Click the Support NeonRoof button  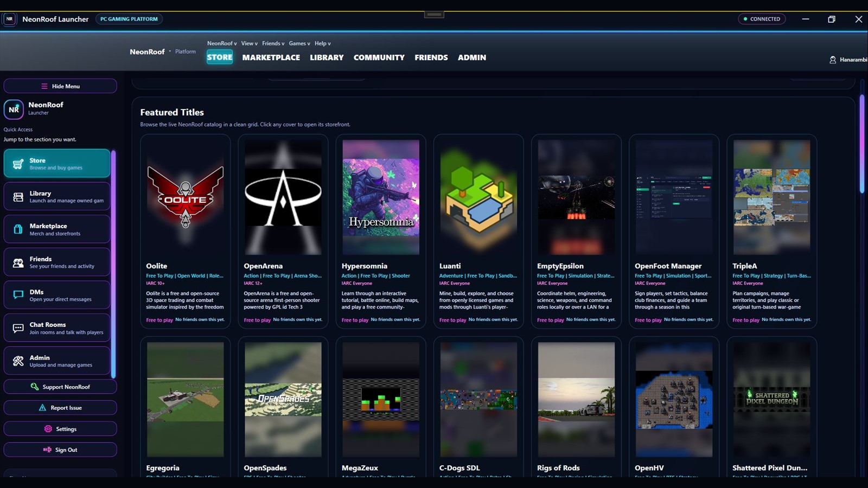pyautogui.click(x=60, y=387)
